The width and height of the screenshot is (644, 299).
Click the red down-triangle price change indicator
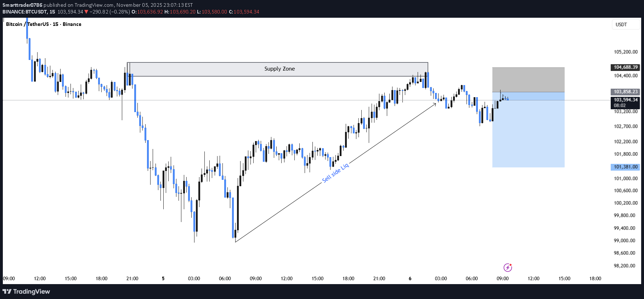click(x=86, y=12)
